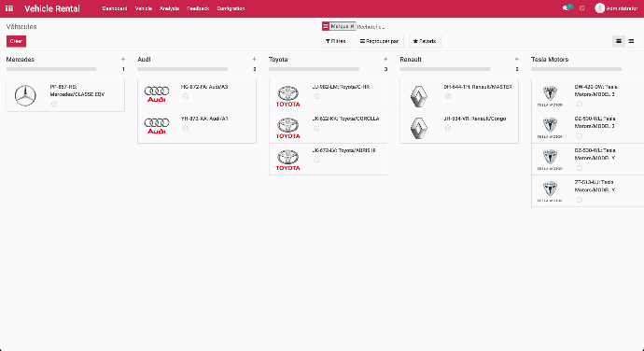644x351 pixels.
Task: Open the Favoris dropdown
Action: (x=425, y=41)
